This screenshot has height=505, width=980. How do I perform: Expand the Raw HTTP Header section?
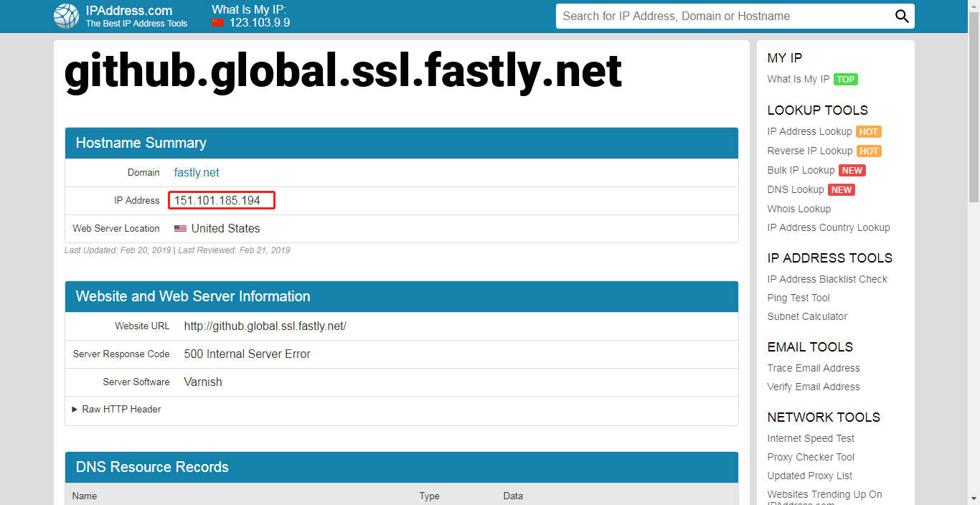117,410
